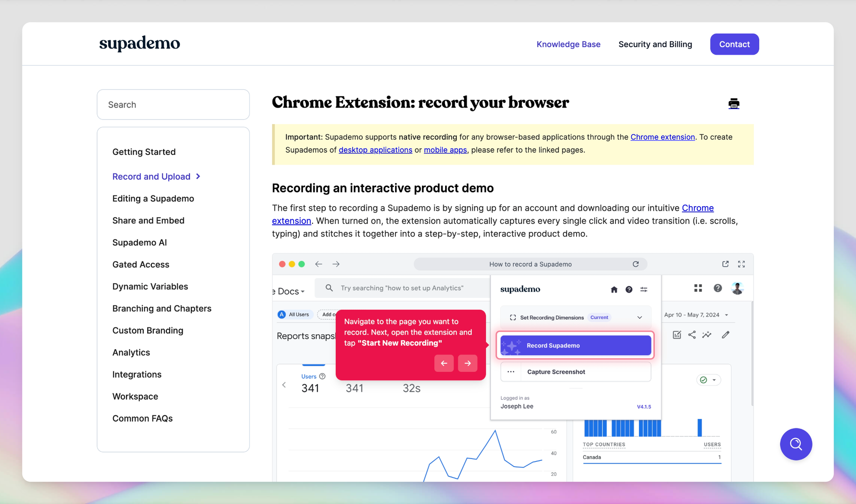Click the edit pencil icon
Image resolution: width=856 pixels, height=504 pixels.
(725, 335)
